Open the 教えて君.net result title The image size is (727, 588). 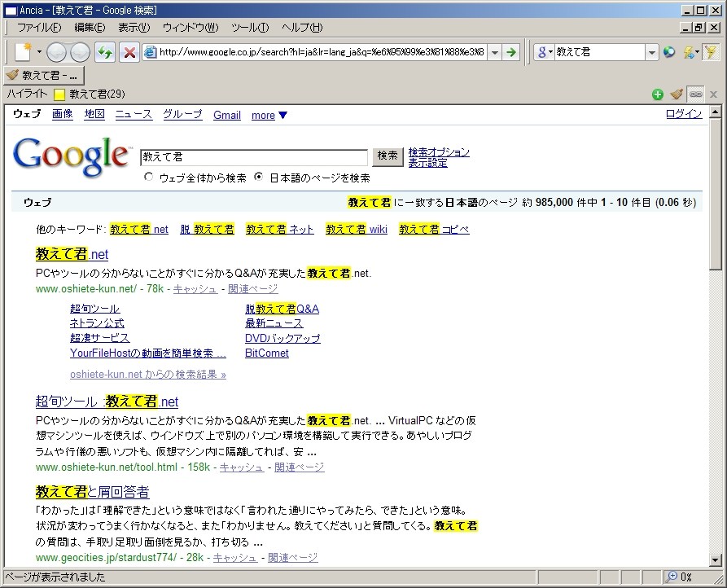[x=72, y=254]
